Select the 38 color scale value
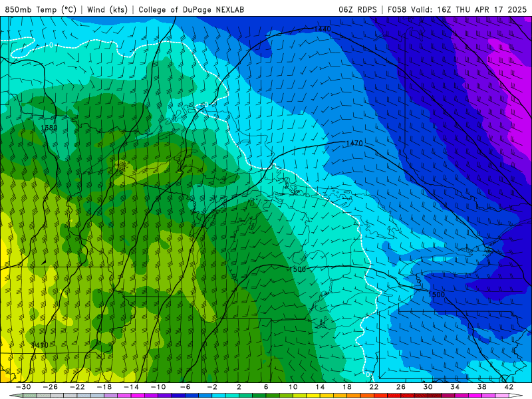 pos(481,387)
